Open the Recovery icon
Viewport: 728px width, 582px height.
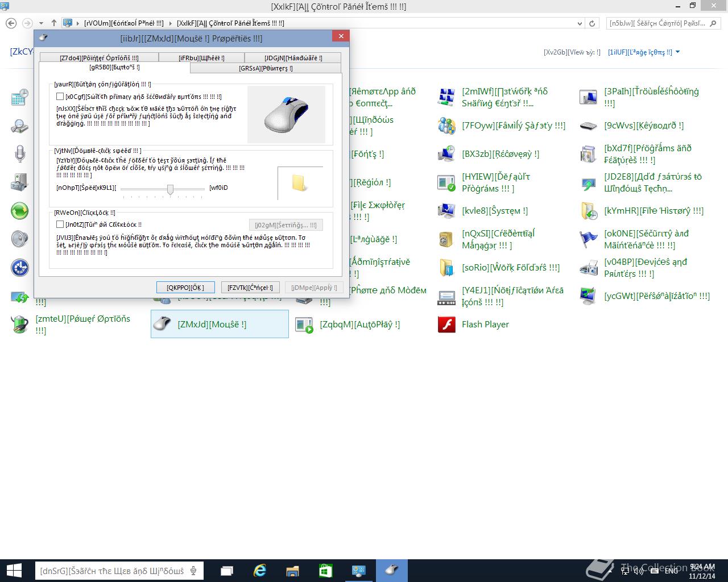click(446, 154)
